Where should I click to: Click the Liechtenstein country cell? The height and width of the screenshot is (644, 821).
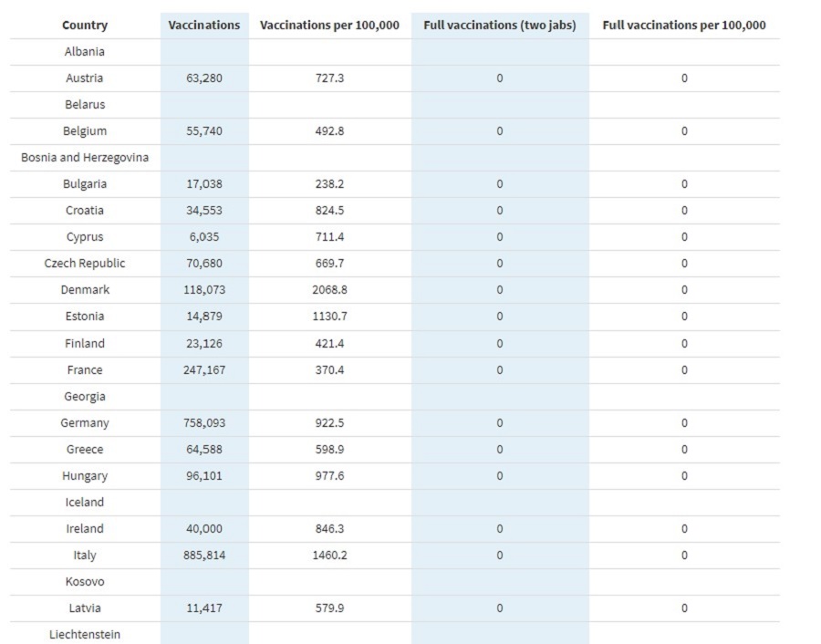tap(85, 635)
